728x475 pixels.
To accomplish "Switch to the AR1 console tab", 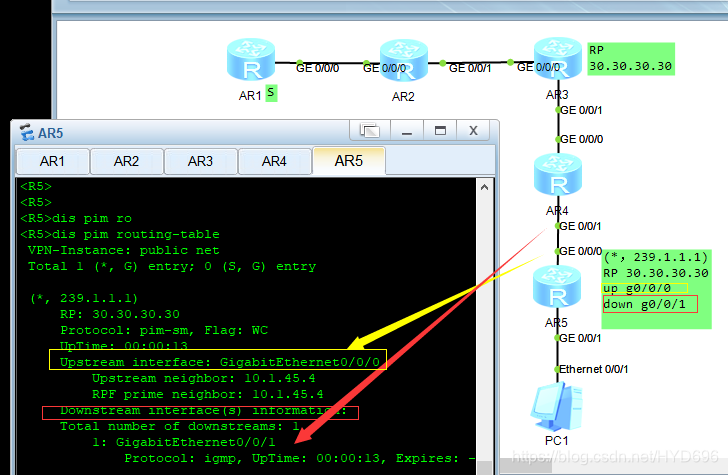I will coord(52,161).
